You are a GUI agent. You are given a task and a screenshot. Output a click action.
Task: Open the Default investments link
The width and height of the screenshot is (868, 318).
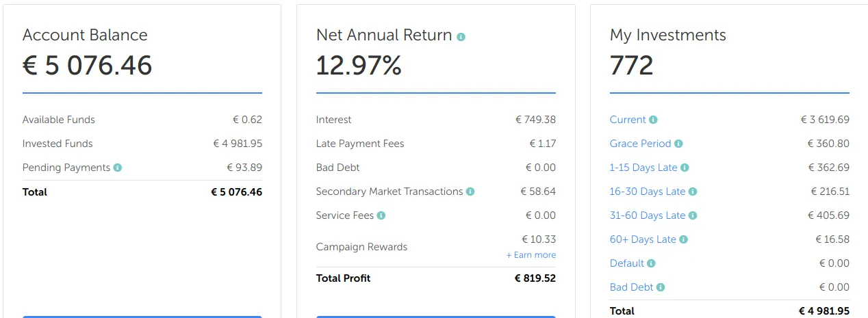click(627, 263)
